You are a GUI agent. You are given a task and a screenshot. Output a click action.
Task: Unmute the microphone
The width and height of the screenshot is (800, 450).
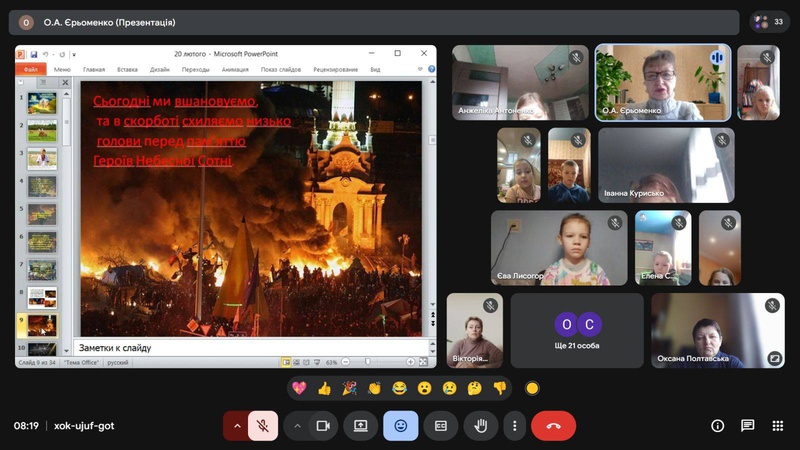263,426
